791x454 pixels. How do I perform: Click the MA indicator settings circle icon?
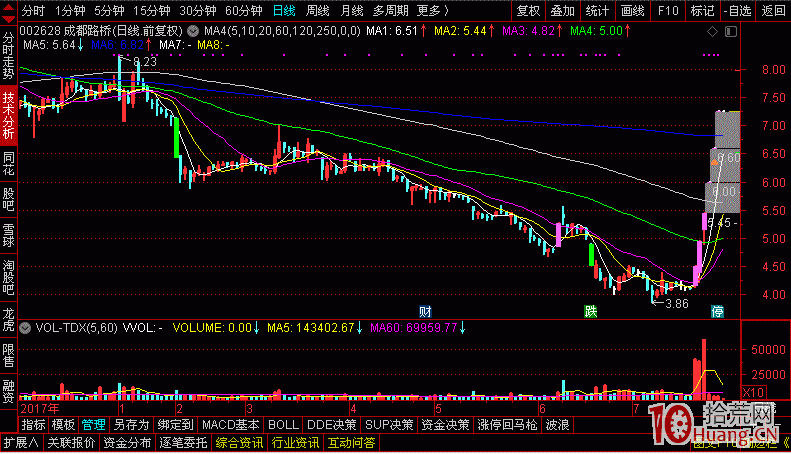193,31
